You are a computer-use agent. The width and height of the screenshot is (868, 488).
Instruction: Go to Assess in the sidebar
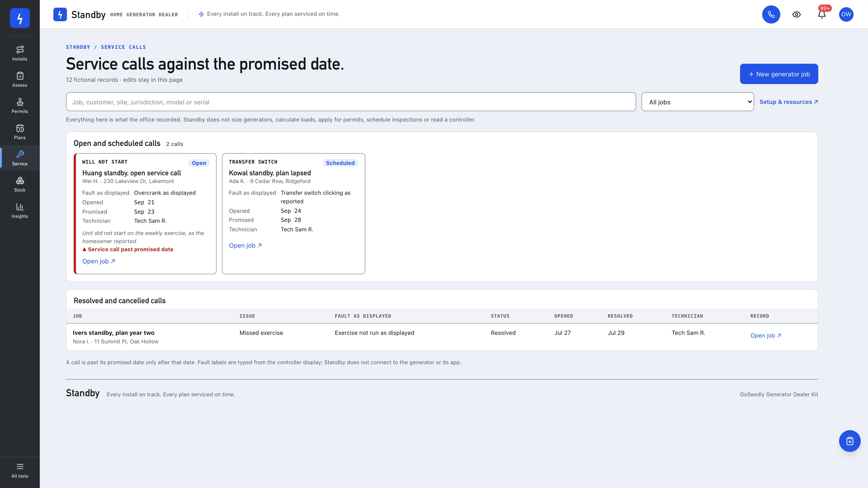pyautogui.click(x=20, y=80)
